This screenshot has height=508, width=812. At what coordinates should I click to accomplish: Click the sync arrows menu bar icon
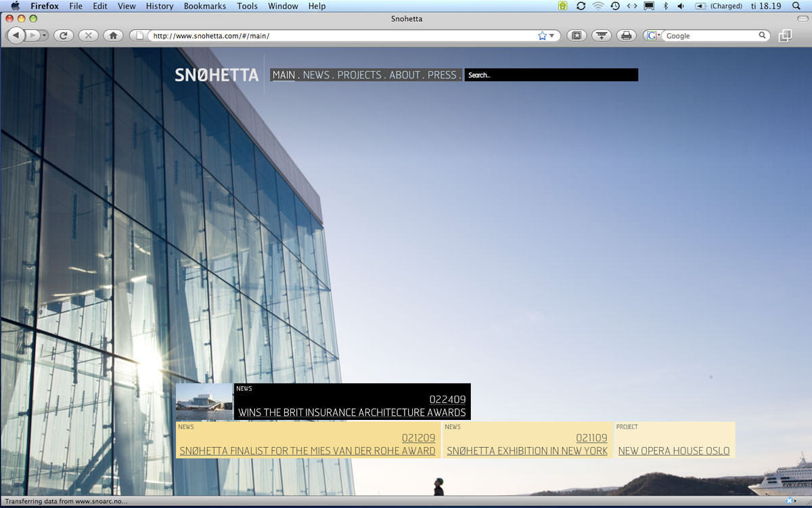(x=581, y=6)
